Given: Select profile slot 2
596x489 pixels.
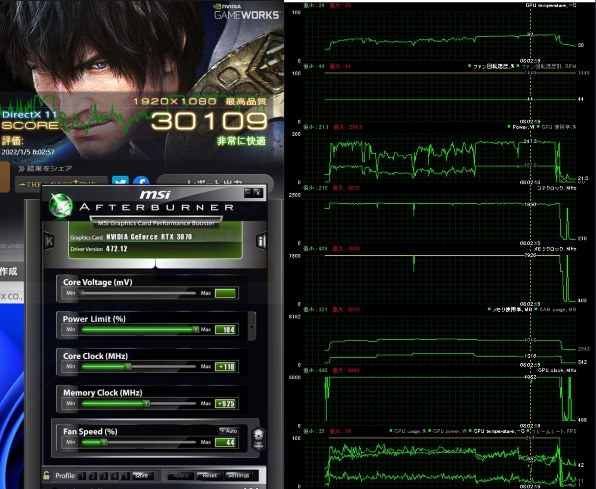Looking at the screenshot, I should [x=93, y=476].
